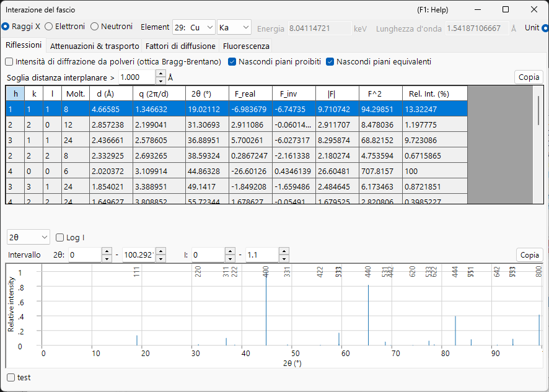This screenshot has width=549, height=392.
Task: Click the cell with d value 2.436661
Action: (111, 140)
